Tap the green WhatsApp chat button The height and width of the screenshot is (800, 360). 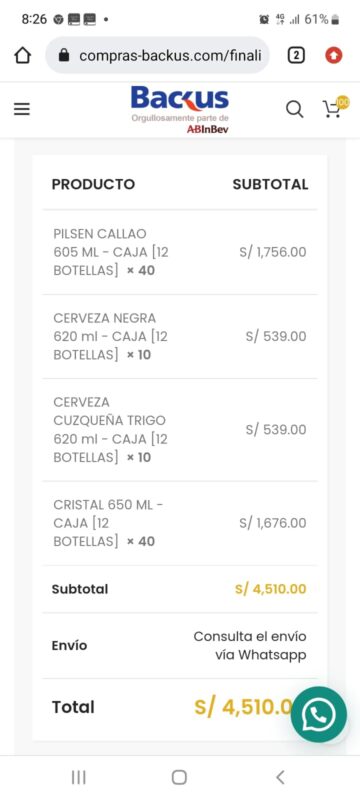point(319,714)
